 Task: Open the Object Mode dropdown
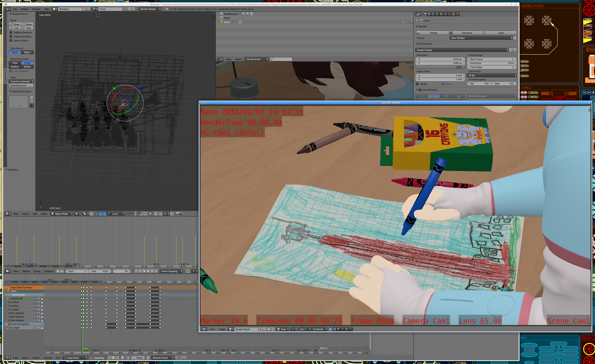(x=62, y=214)
